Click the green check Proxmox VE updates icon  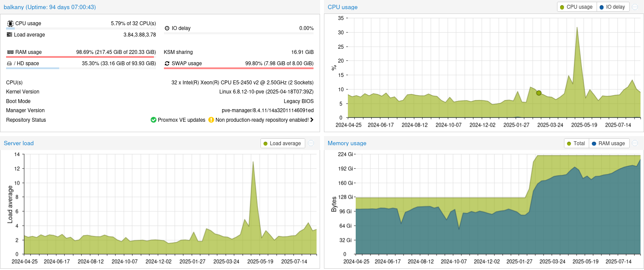tap(153, 120)
